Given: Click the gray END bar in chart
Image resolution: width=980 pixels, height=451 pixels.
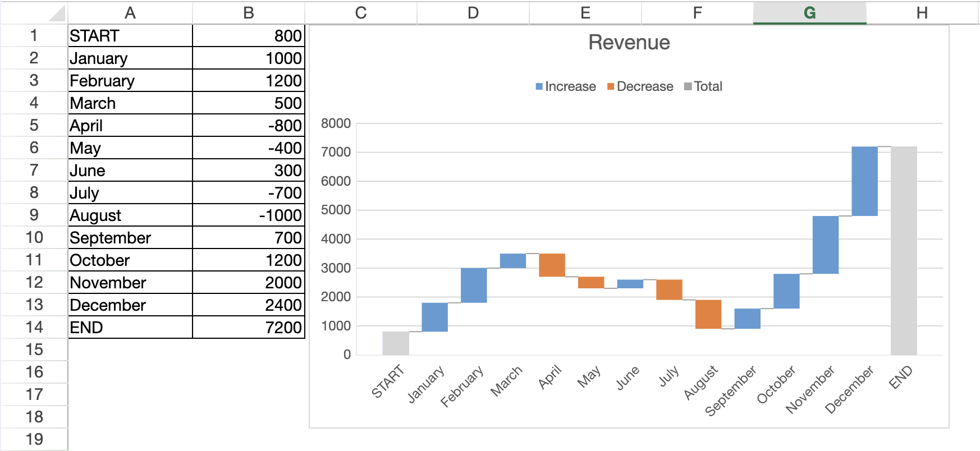Looking at the screenshot, I should coord(904,250).
